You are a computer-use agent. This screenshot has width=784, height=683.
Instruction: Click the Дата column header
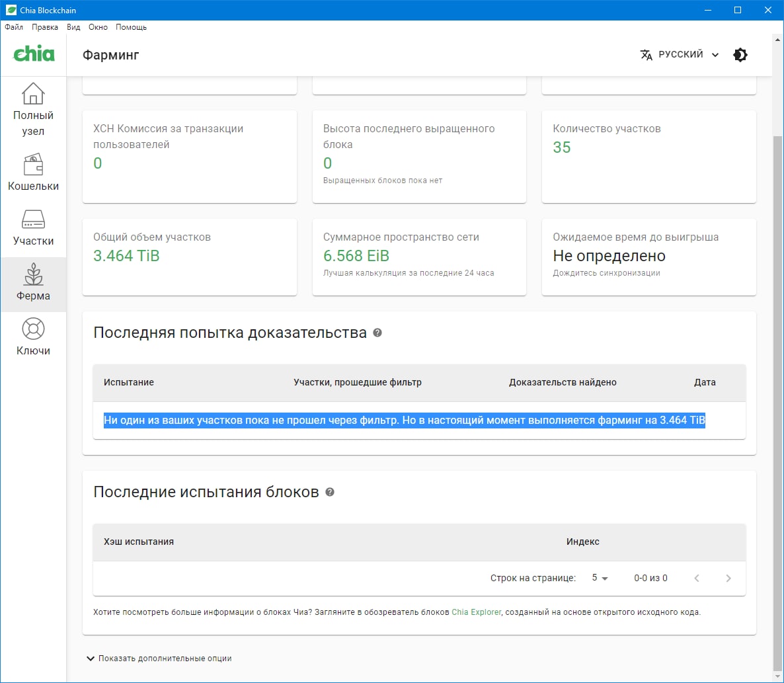tap(705, 383)
